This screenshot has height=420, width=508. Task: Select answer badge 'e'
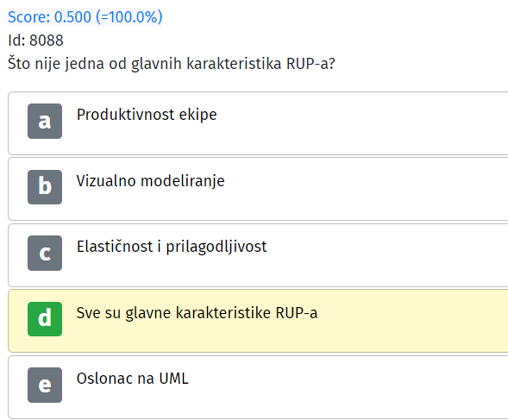(x=45, y=385)
